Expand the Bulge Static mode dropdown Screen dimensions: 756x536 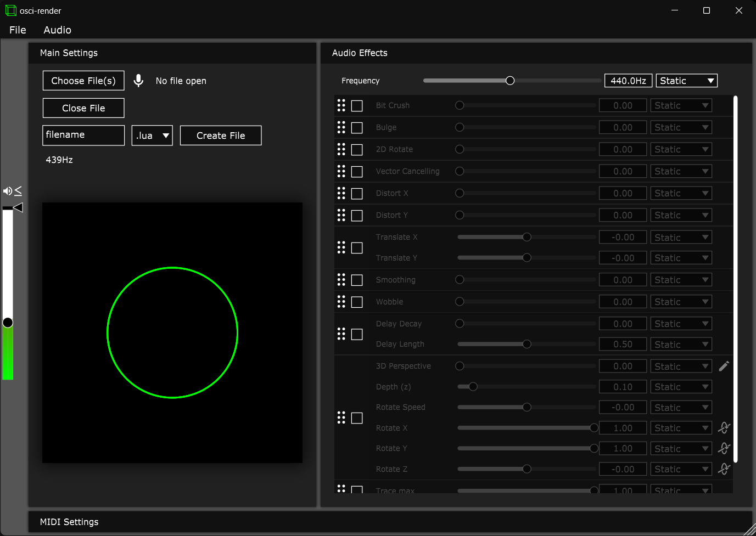[x=681, y=127]
